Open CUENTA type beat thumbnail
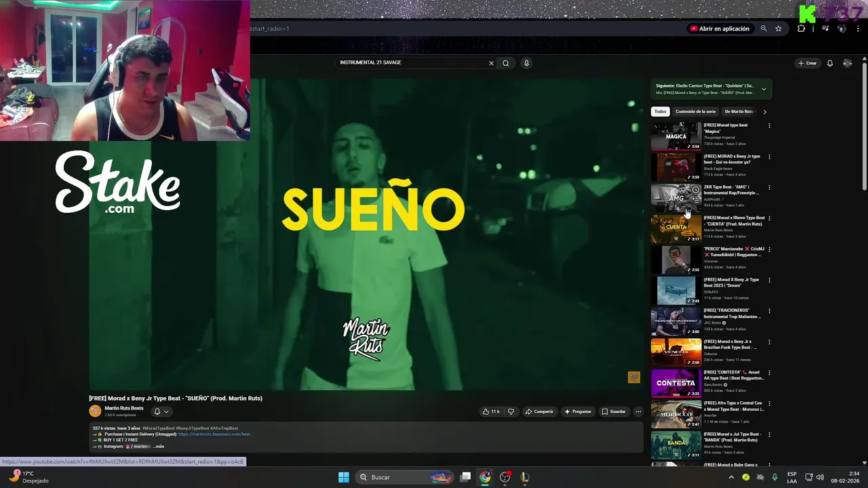Image resolution: width=868 pixels, height=488 pixels. pyautogui.click(x=676, y=229)
